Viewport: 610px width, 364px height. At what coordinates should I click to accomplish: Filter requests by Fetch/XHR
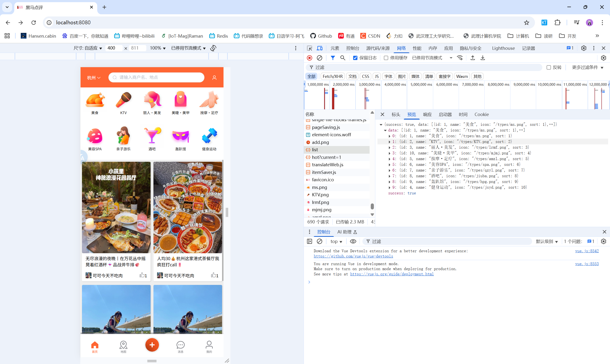coord(333,76)
